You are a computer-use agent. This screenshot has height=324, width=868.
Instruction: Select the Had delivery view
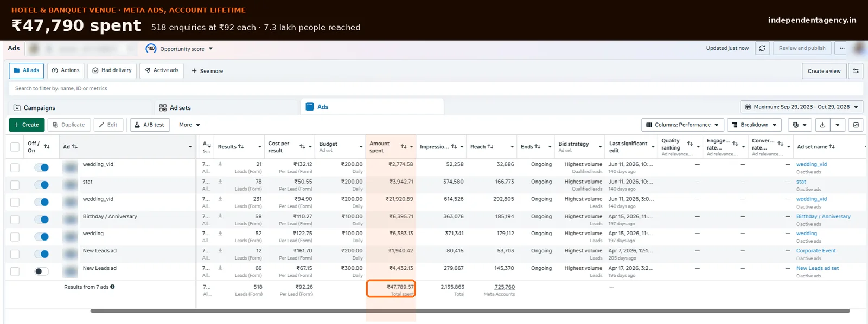(x=112, y=71)
